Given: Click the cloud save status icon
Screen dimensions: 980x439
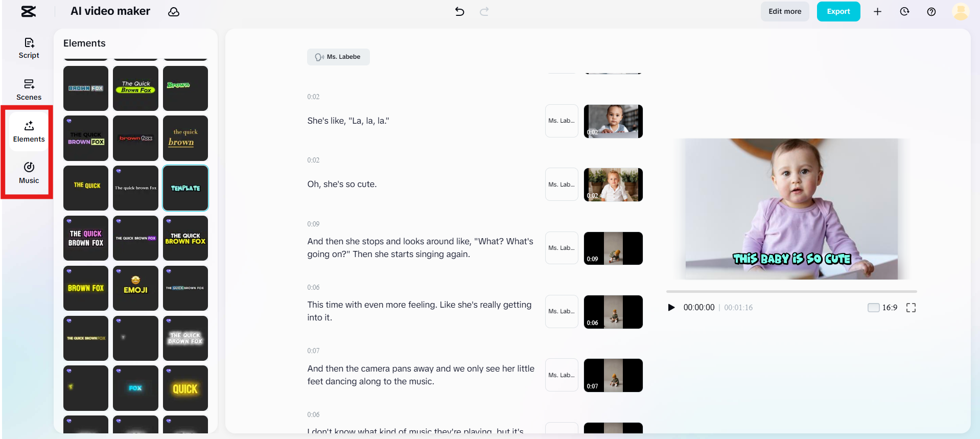Looking at the screenshot, I should (174, 12).
